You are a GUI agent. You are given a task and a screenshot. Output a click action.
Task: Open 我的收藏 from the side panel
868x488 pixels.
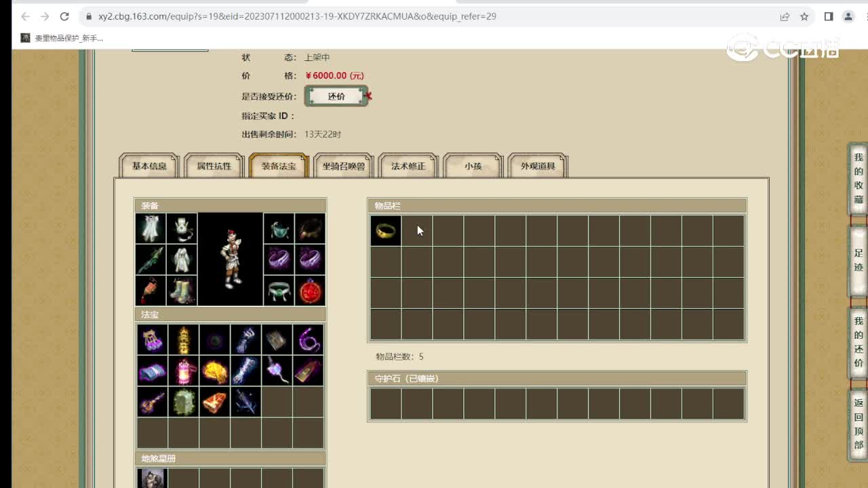859,179
